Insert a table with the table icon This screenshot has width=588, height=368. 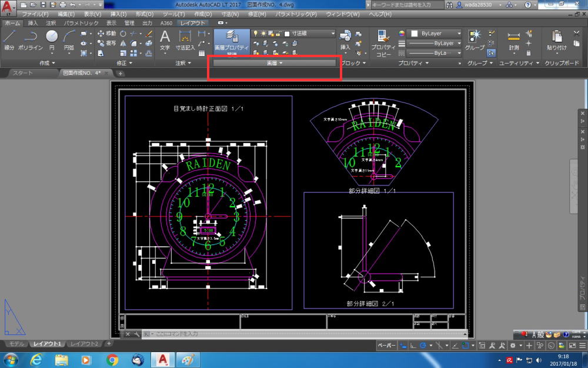[x=202, y=53]
